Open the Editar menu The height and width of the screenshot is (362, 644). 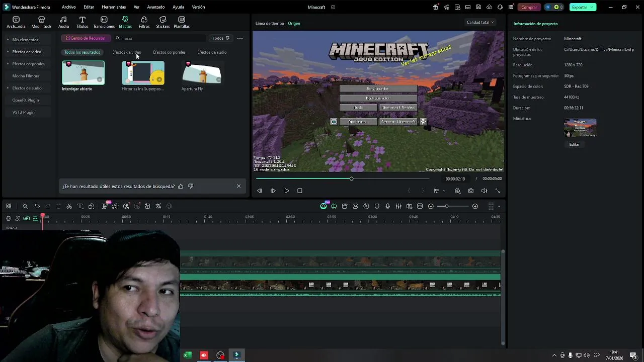89,7
